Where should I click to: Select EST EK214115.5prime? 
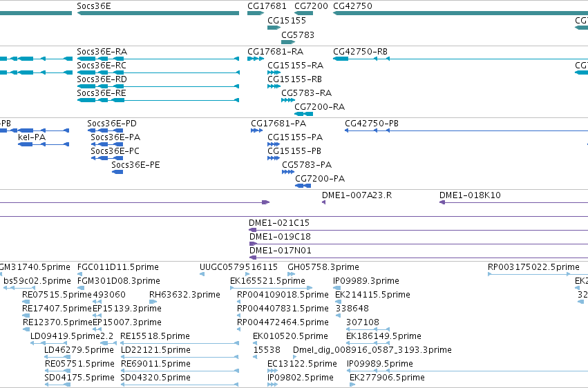[337, 302]
